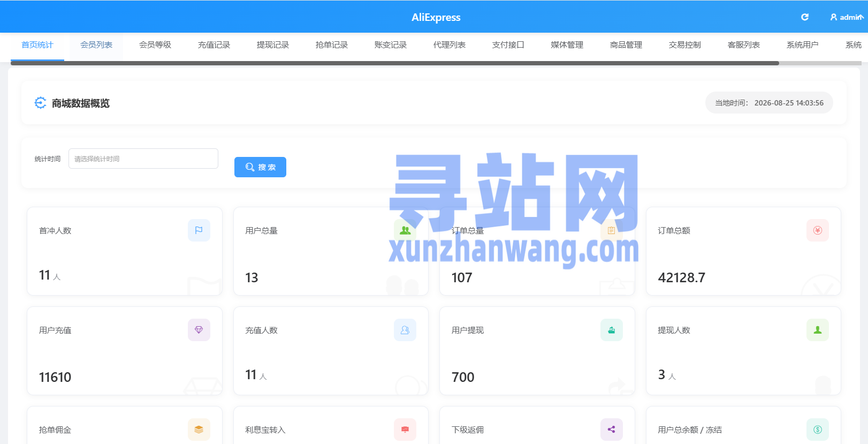Viewport: 868px width, 444px height.
Task: Click the 当地时间 timestamp badge
Action: click(769, 103)
